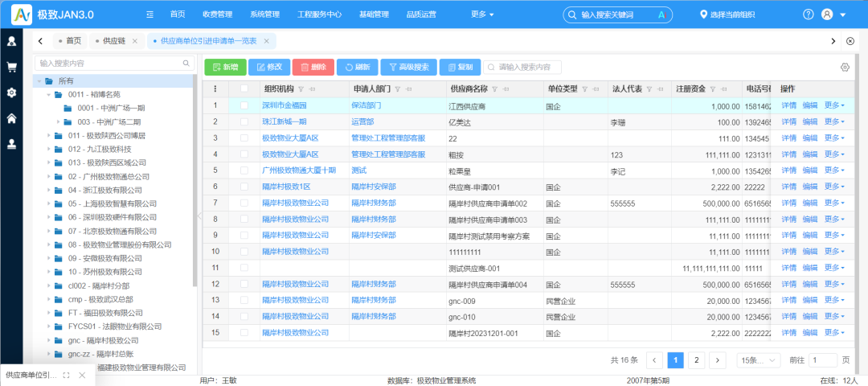Go to previous tabs with left arrow
This screenshot has width=868, height=386.
point(40,41)
